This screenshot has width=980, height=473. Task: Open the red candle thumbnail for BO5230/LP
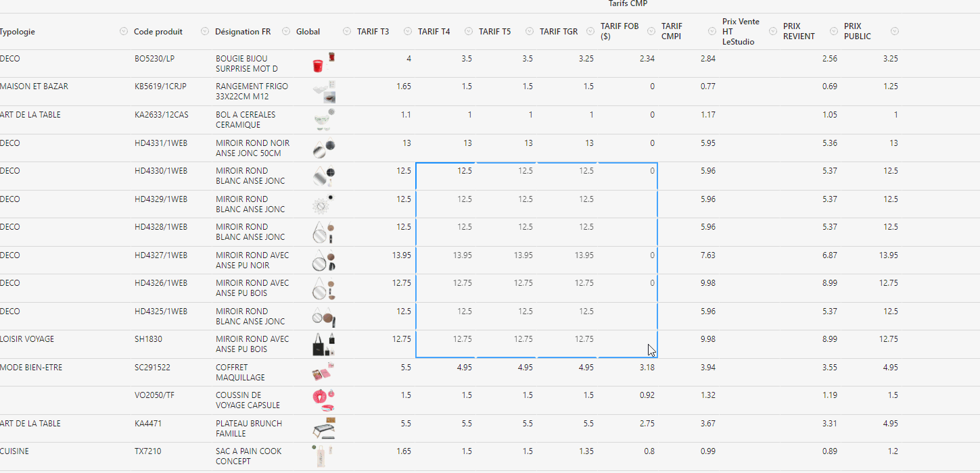pyautogui.click(x=323, y=63)
